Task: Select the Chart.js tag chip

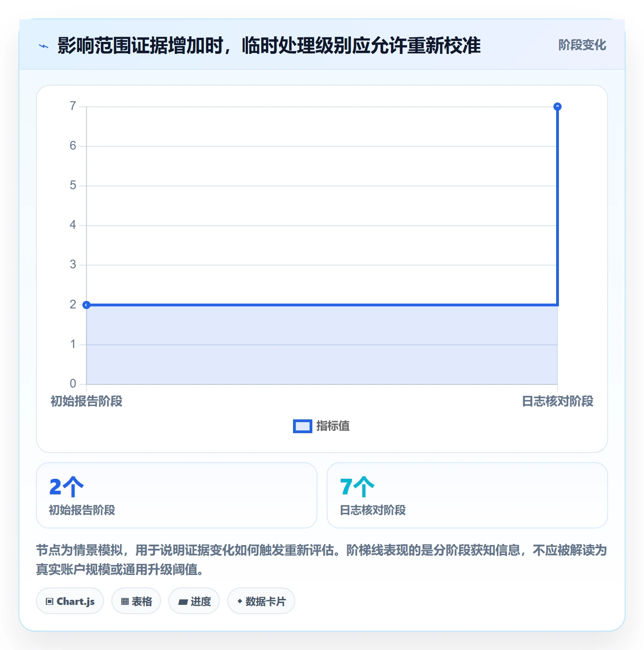Action: 70,601
